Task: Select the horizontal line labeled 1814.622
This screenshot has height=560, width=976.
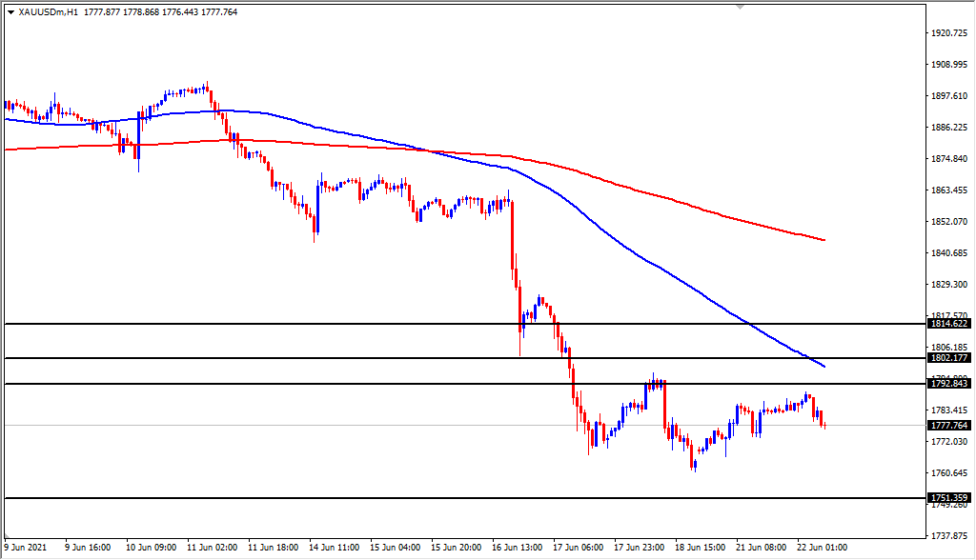Action: click(464, 324)
